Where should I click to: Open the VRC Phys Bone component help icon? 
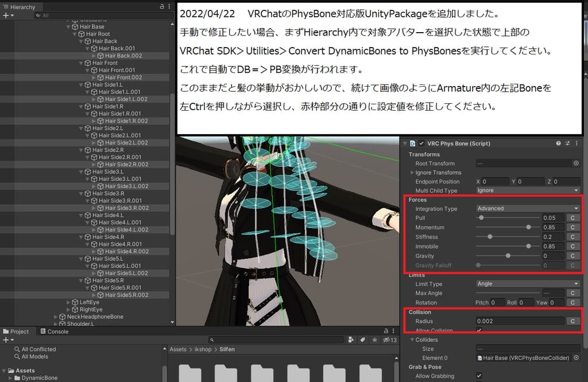click(557, 143)
